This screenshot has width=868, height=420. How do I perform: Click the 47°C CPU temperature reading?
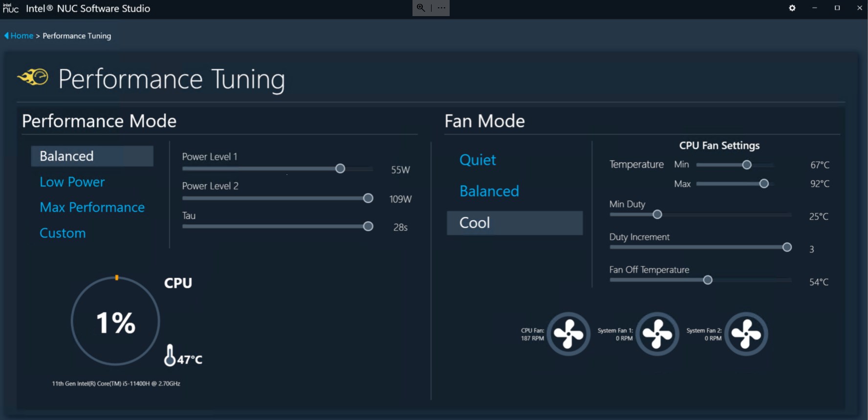[x=190, y=360]
